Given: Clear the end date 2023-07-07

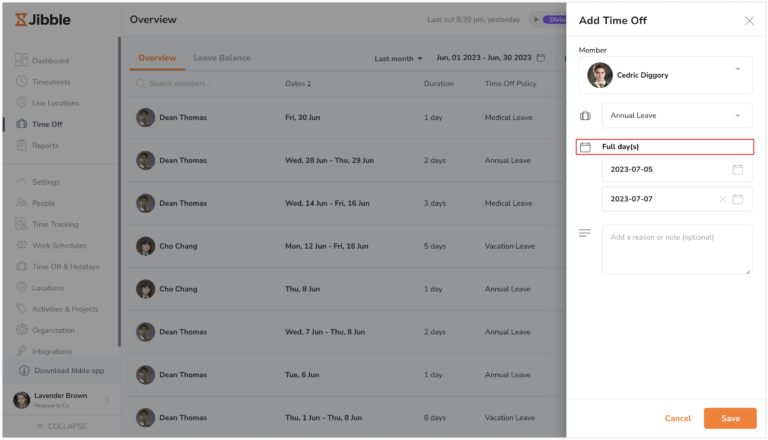Looking at the screenshot, I should (x=722, y=199).
